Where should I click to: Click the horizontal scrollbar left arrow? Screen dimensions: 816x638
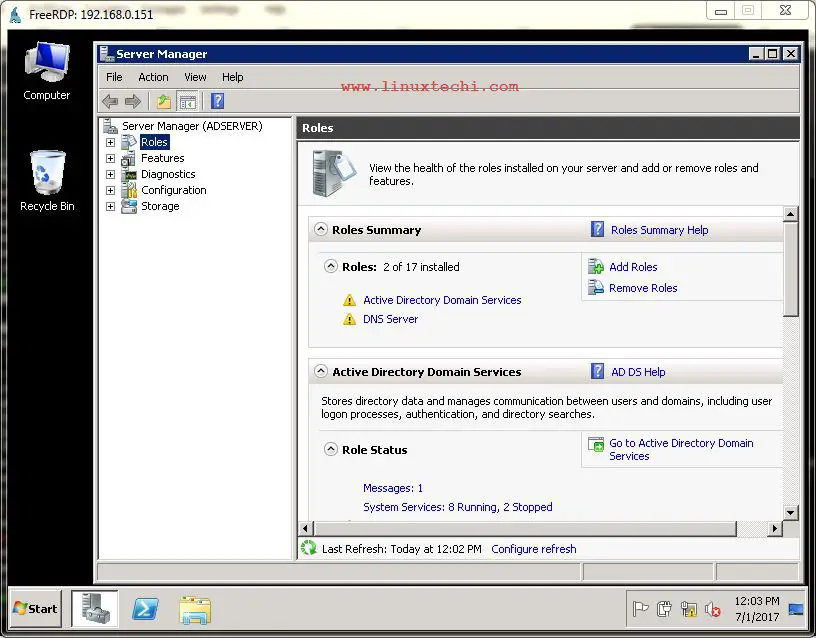[305, 529]
